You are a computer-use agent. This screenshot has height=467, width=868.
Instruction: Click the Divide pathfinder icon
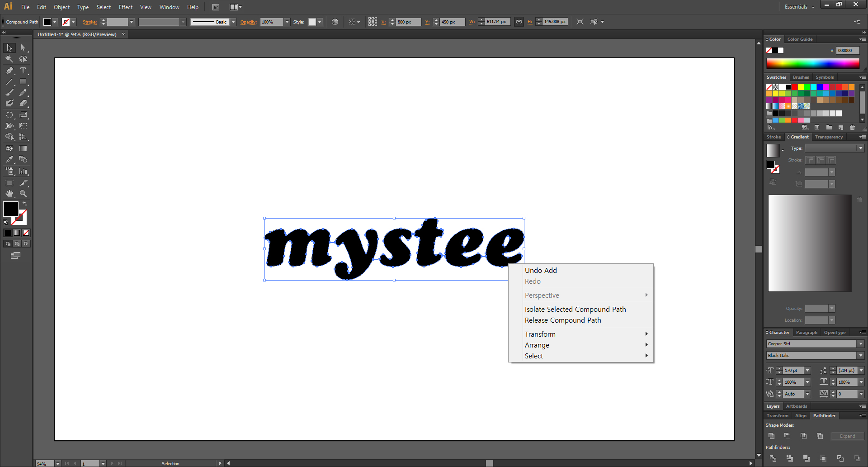(773, 459)
